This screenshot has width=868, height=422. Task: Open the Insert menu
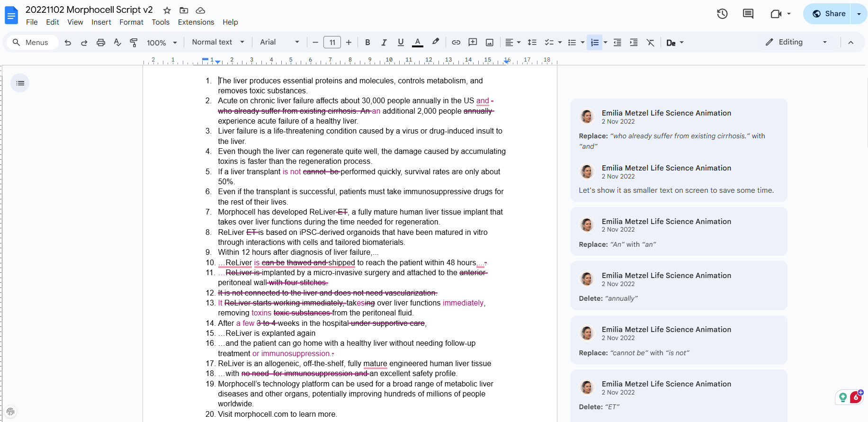pyautogui.click(x=101, y=22)
